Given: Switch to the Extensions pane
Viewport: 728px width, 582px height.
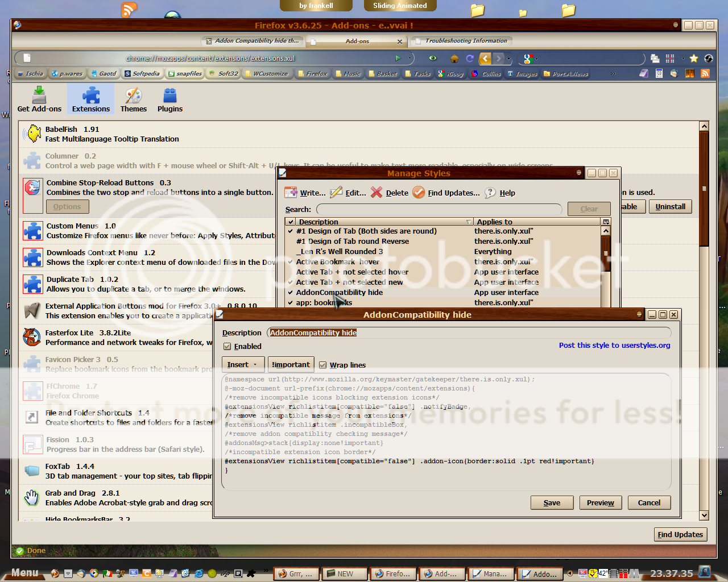Looking at the screenshot, I should (91, 99).
